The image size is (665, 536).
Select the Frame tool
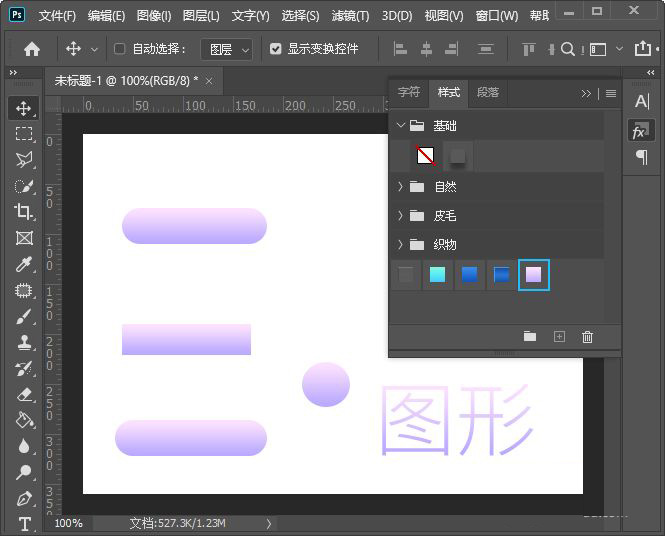click(24, 238)
